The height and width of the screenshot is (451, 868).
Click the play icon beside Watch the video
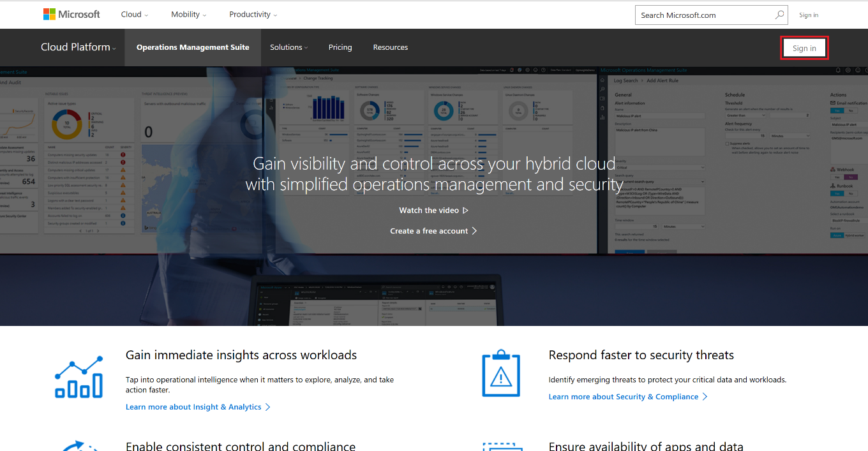click(466, 211)
